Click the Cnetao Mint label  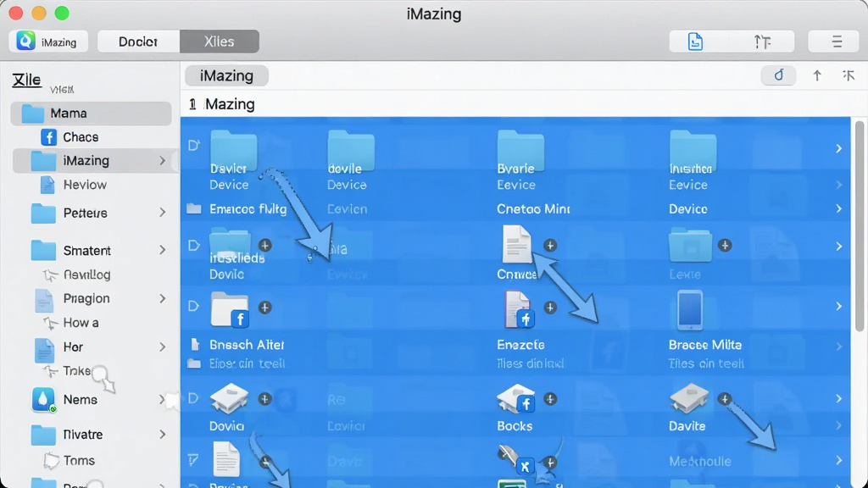534,209
